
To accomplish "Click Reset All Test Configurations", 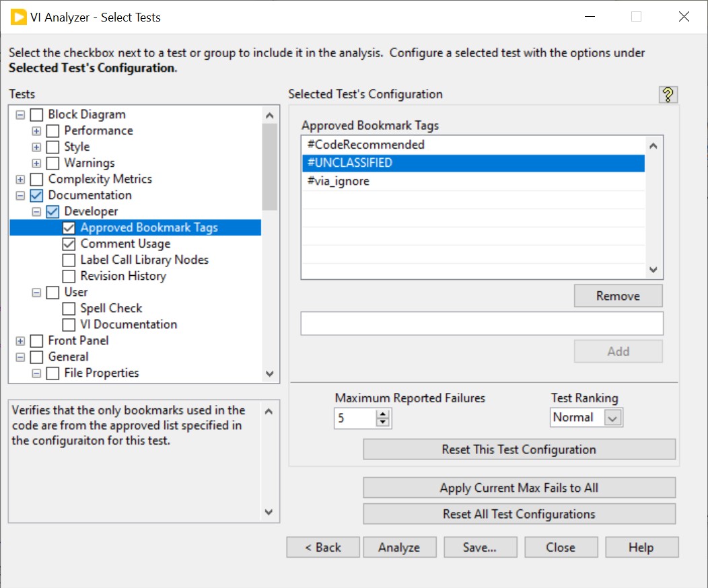I will click(x=520, y=513).
